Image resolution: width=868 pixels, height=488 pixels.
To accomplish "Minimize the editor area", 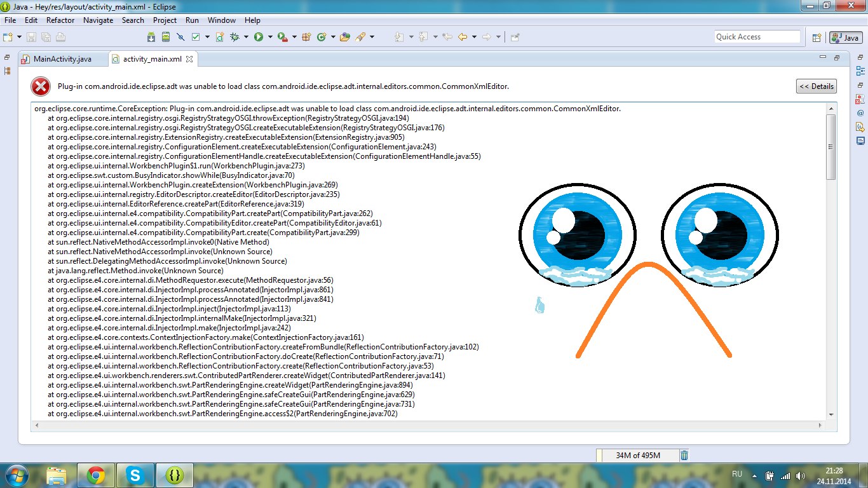I will 823,58.
